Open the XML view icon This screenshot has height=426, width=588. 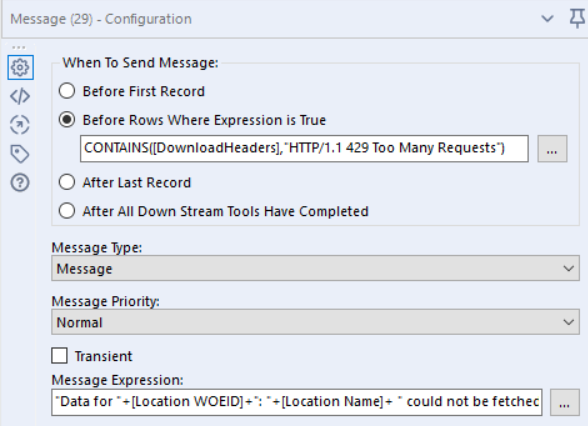coord(20,96)
